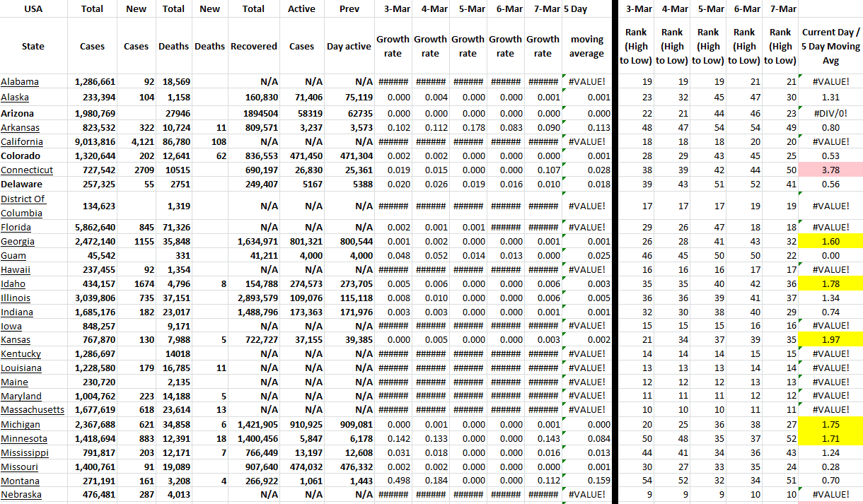Follow the District Of Columbia link

click(23, 206)
